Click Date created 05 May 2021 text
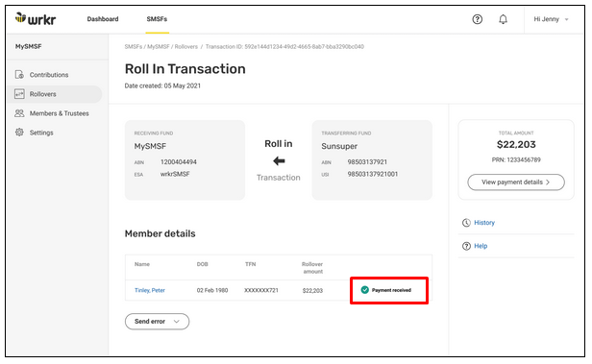592x364 pixels. (x=162, y=85)
